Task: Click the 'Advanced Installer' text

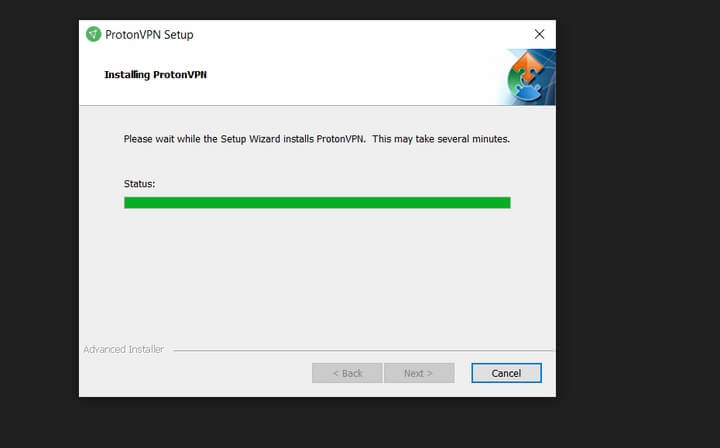Action: click(x=124, y=349)
